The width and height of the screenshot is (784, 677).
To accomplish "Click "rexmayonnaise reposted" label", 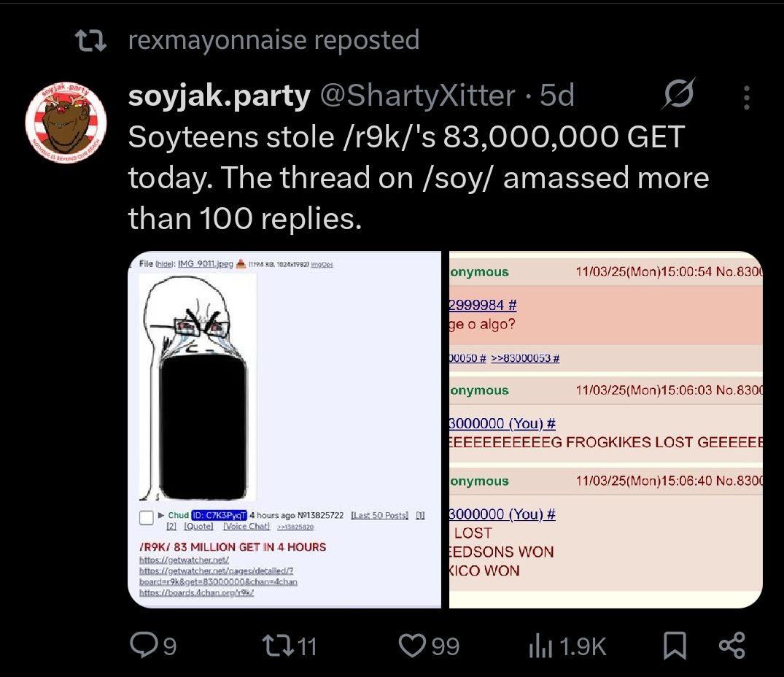I will pyautogui.click(x=273, y=39).
